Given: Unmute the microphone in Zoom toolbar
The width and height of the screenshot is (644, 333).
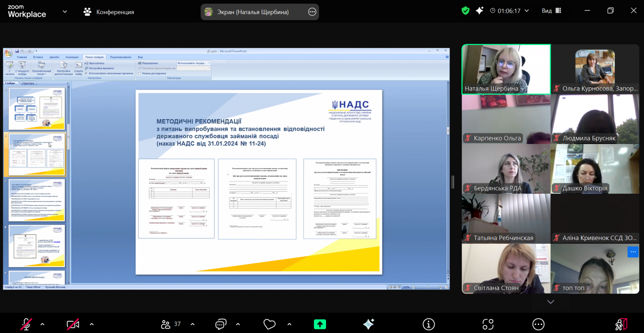Looking at the screenshot, I should (x=26, y=324).
